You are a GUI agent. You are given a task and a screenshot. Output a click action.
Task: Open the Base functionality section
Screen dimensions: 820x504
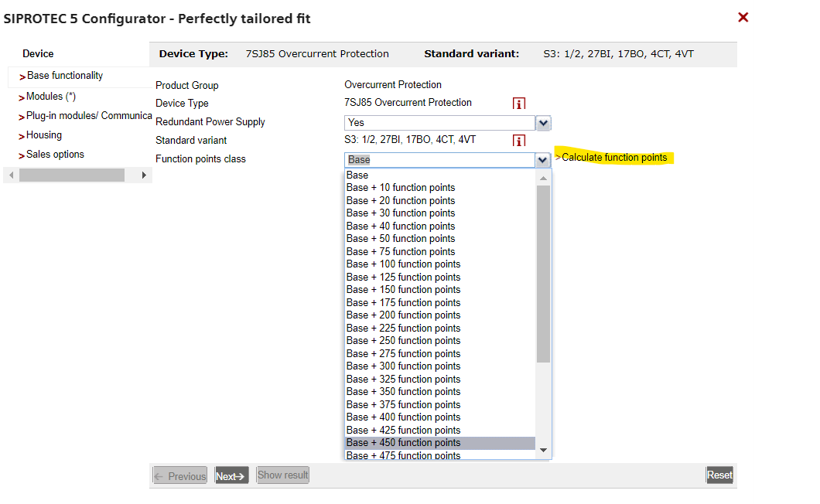[65, 76]
